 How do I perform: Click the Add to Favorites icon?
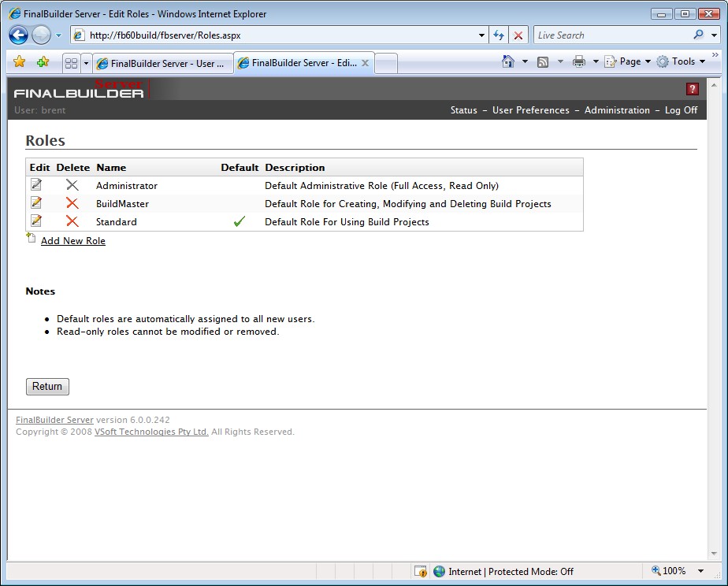pos(43,61)
